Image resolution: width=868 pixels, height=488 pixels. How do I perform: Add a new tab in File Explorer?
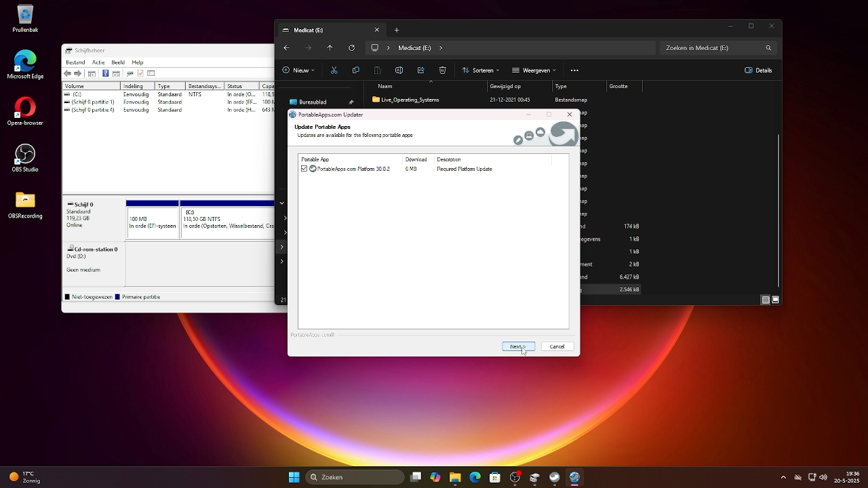click(397, 30)
